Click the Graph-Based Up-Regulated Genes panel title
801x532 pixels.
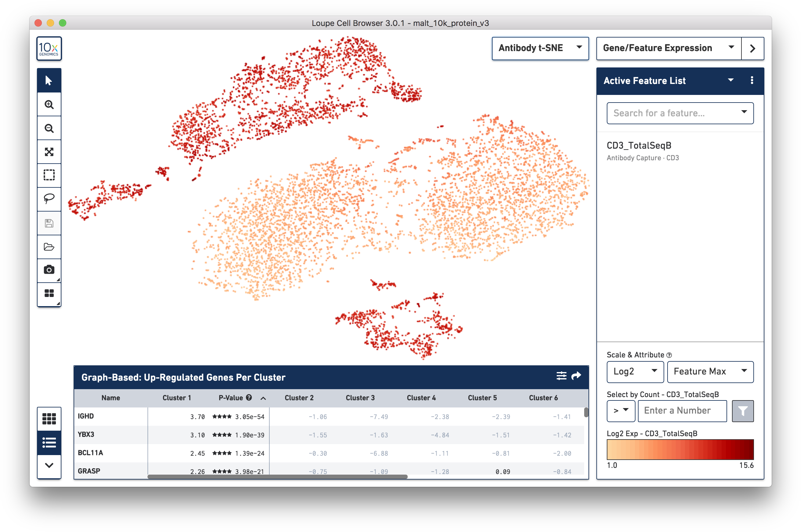(183, 378)
